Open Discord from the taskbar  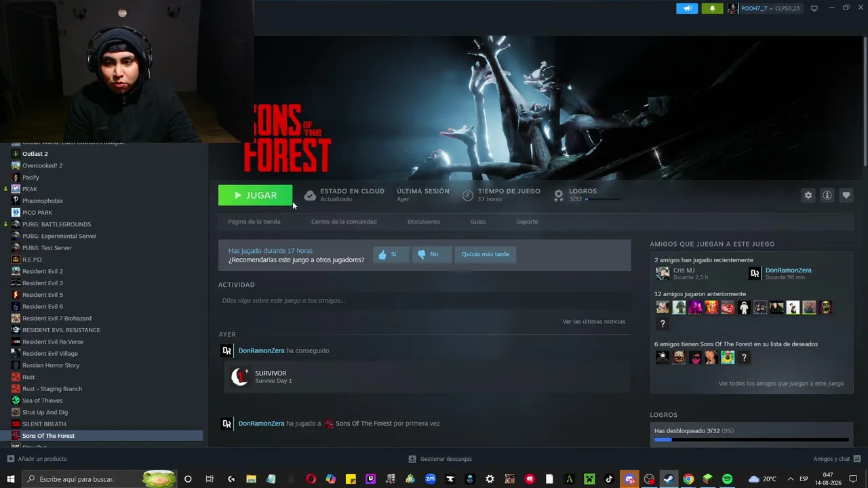coord(629,479)
